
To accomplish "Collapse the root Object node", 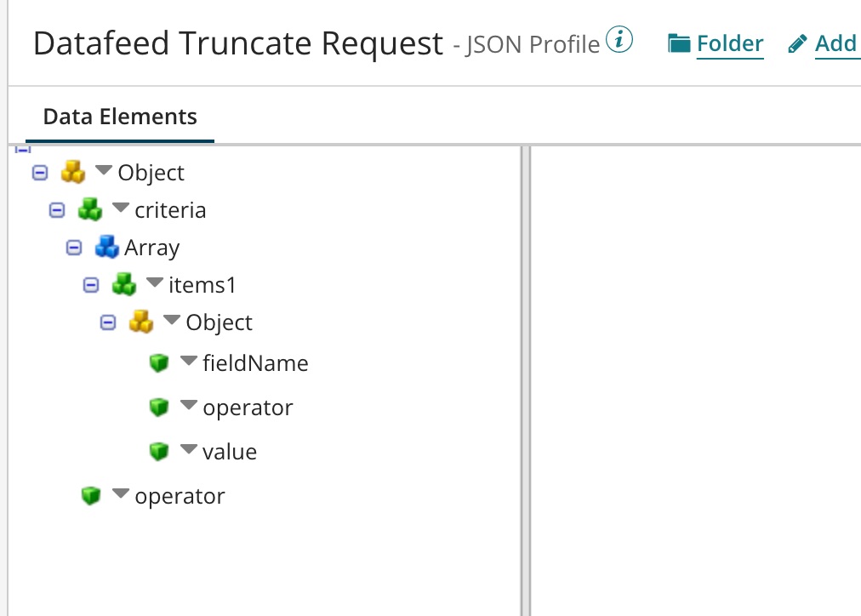I will [40, 172].
